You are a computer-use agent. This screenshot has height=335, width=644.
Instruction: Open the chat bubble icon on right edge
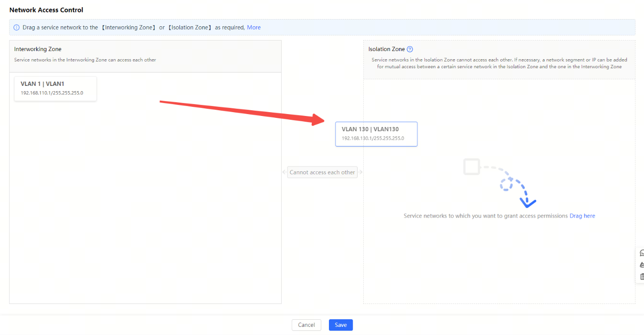click(641, 253)
